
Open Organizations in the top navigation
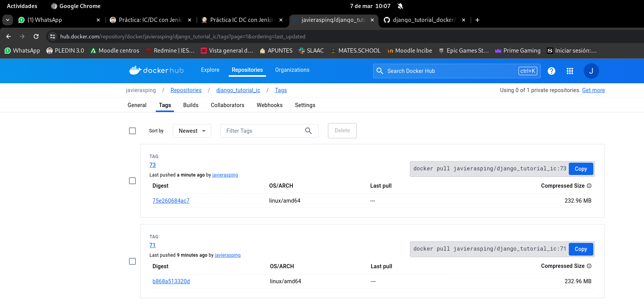(x=292, y=70)
